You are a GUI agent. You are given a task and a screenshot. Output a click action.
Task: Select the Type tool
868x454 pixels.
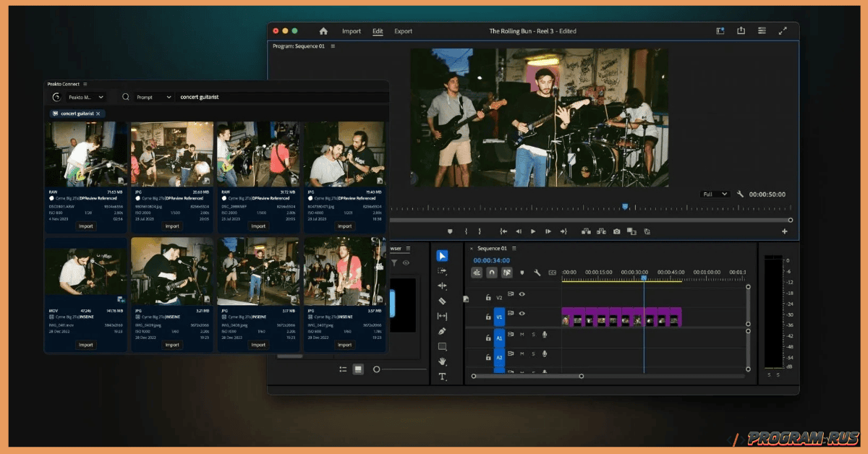tap(443, 376)
